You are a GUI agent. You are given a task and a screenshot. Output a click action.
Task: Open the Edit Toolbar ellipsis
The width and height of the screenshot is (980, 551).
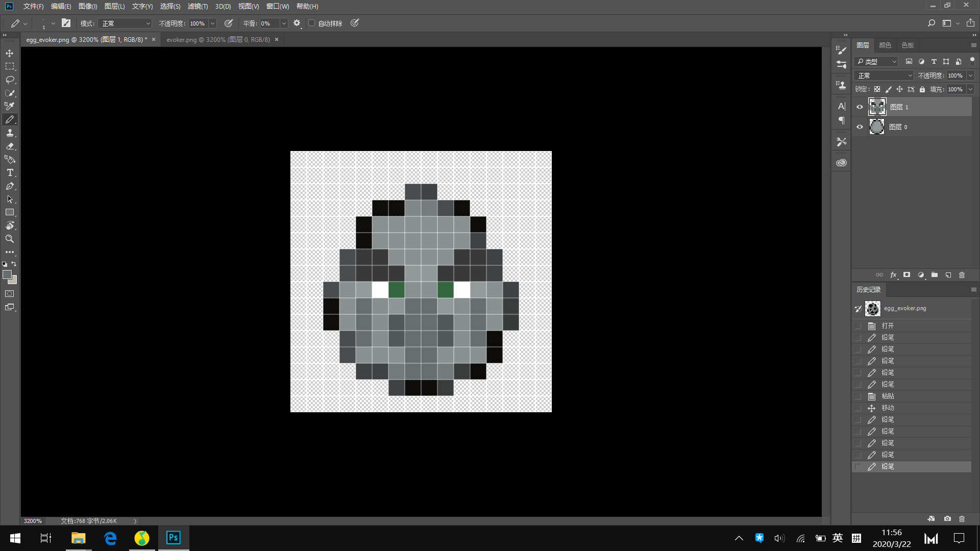[x=10, y=252]
